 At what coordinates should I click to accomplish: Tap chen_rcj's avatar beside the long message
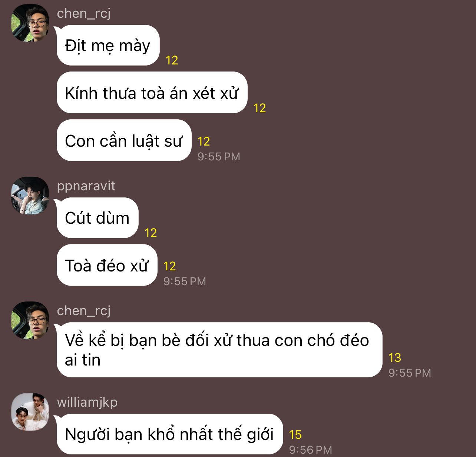tap(30, 320)
